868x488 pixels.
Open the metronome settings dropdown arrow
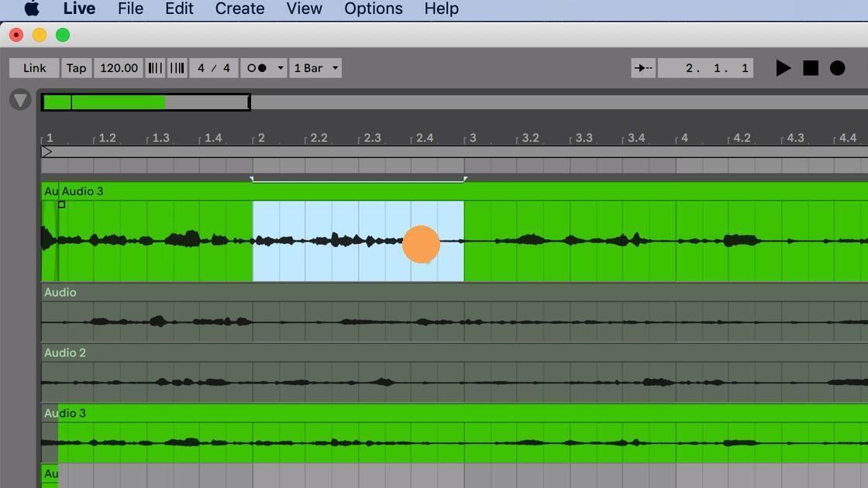280,68
